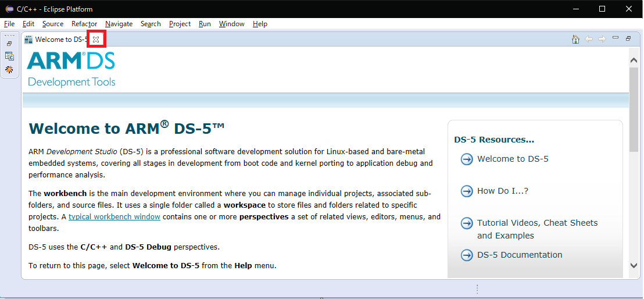Click the Welcome to ARM DS-5 heading
644x299 pixels.
[127, 129]
